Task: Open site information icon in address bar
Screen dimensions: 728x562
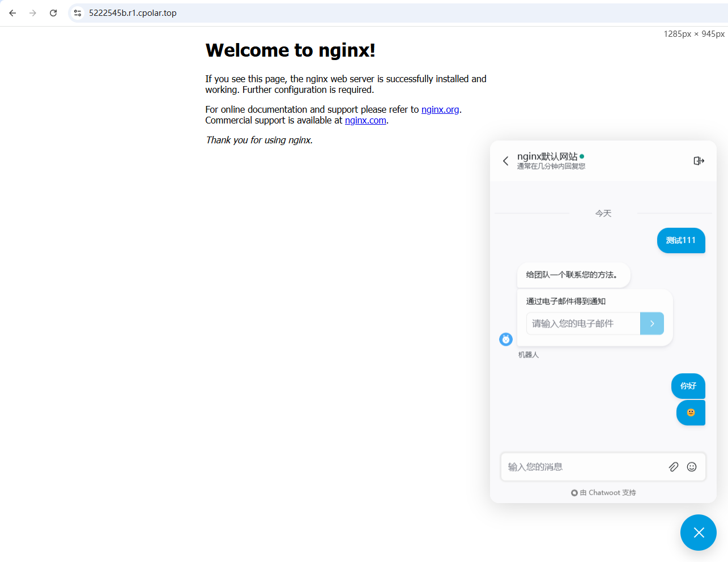Action: coord(78,13)
